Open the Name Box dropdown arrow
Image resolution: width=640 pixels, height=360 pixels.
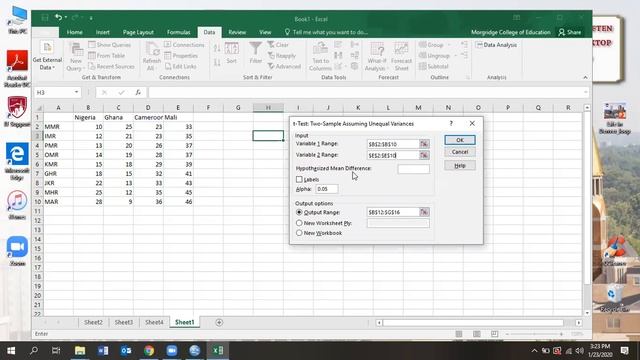(x=76, y=92)
